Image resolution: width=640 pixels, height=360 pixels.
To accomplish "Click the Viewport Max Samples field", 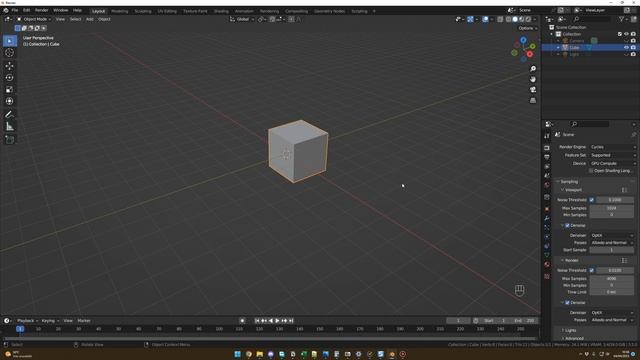I will pyautogui.click(x=611, y=208).
